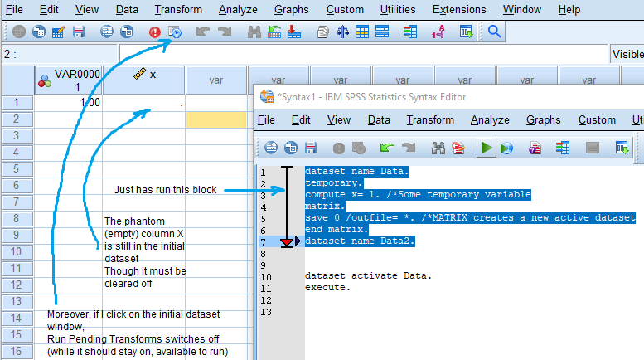Click line number 13 in syntax gutter
Viewport: 644px width, 360px height.
266,312
